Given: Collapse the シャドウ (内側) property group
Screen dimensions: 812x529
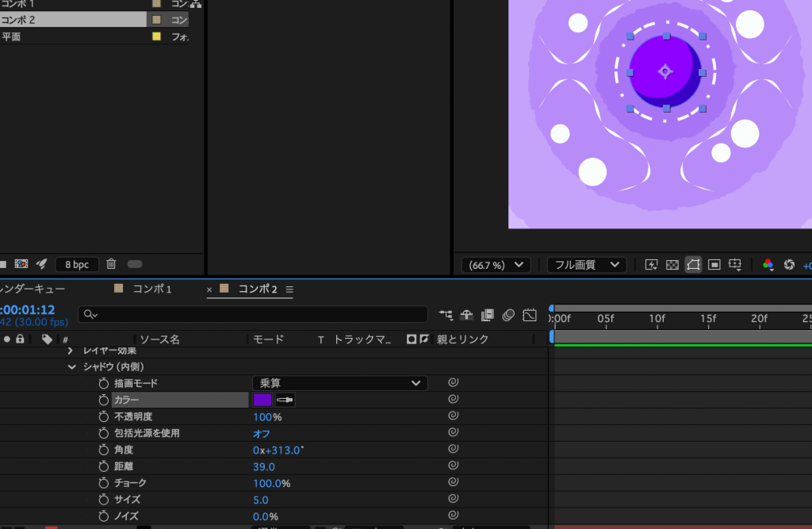Looking at the screenshot, I should (72, 367).
